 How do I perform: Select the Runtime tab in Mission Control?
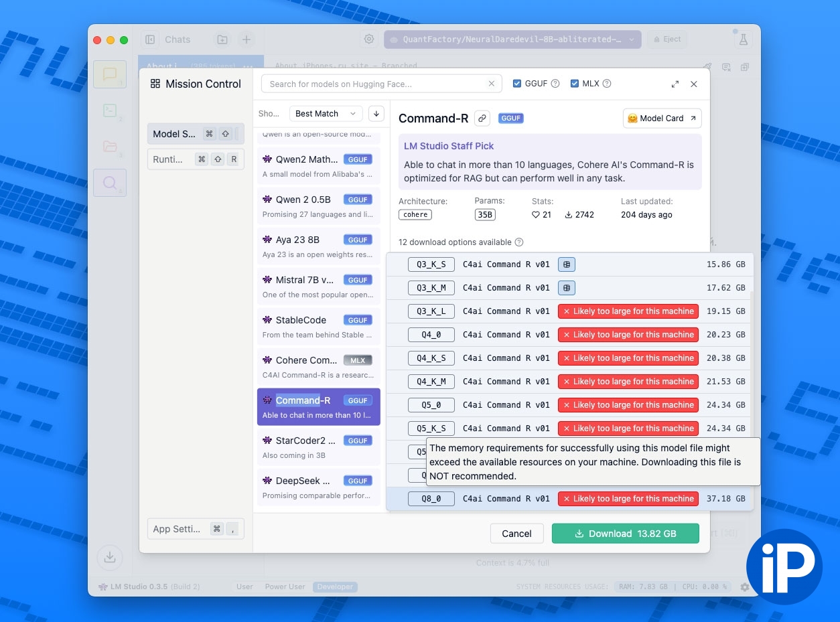pyautogui.click(x=196, y=159)
